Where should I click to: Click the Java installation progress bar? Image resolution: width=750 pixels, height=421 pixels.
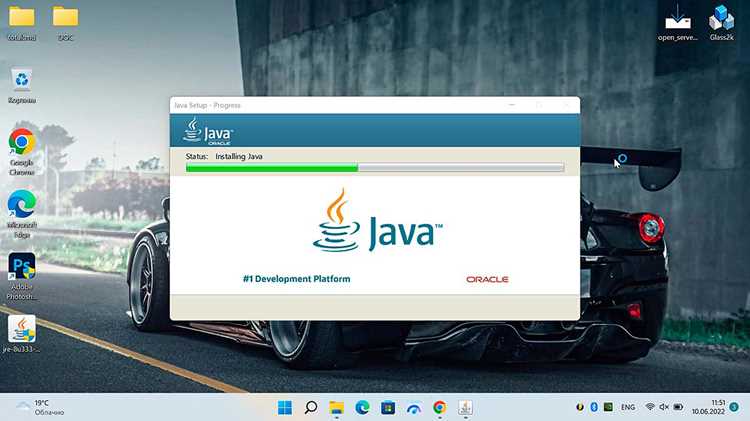(375, 168)
